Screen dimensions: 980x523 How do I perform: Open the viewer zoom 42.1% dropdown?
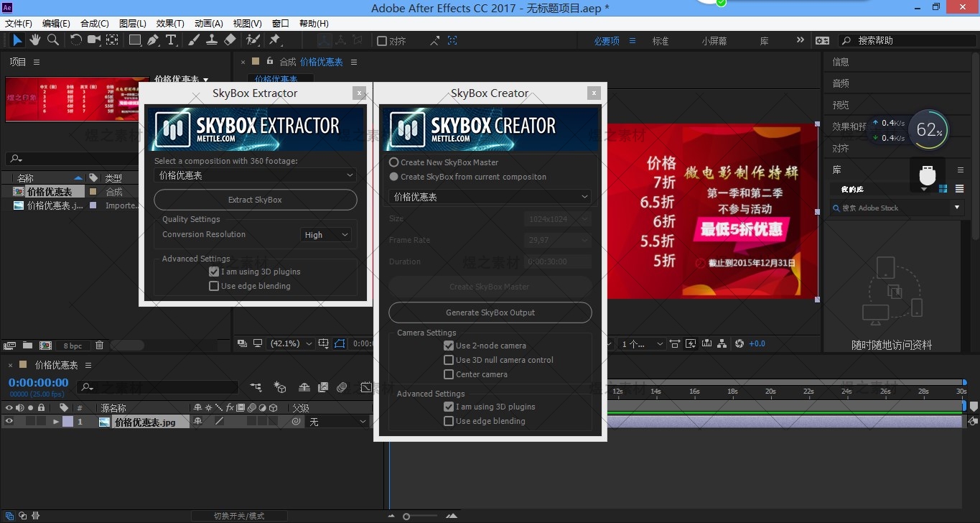point(291,343)
